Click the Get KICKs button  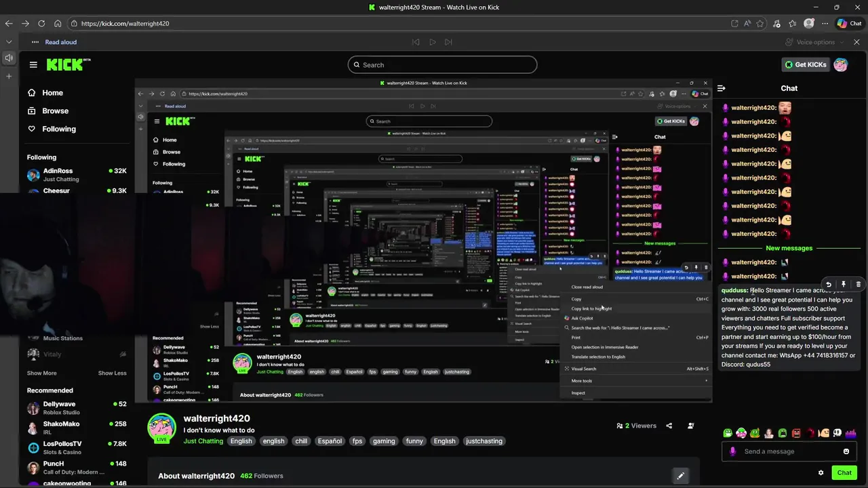pos(806,65)
